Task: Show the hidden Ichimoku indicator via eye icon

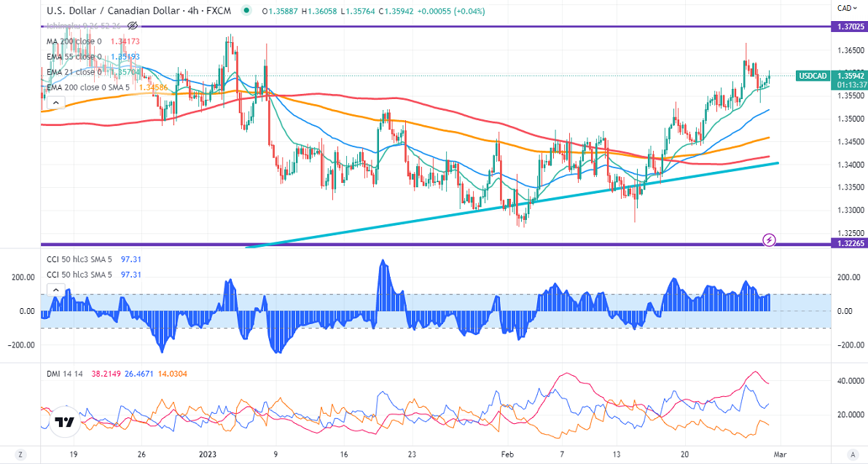Action: (132, 26)
